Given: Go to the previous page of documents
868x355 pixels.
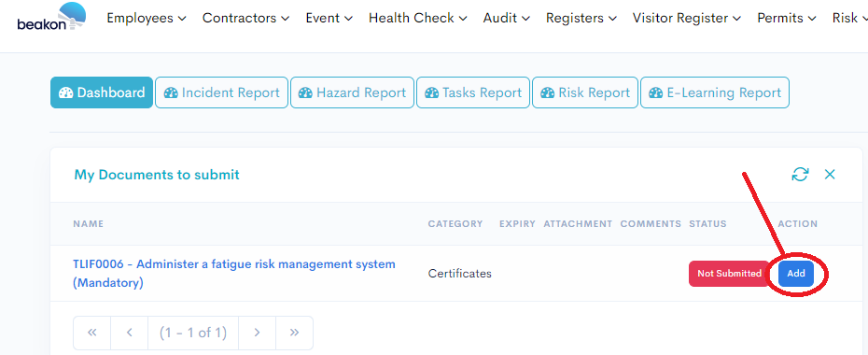Looking at the screenshot, I should 129,333.
